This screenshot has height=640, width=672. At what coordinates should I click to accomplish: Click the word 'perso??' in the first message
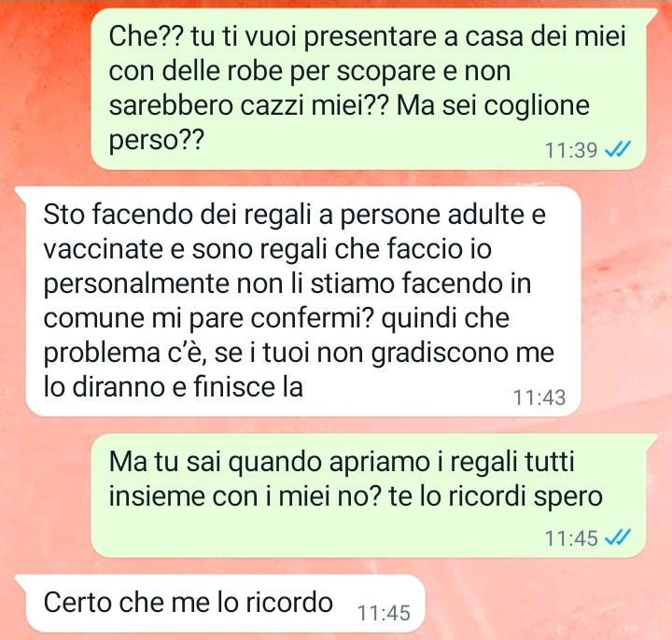coord(156,141)
